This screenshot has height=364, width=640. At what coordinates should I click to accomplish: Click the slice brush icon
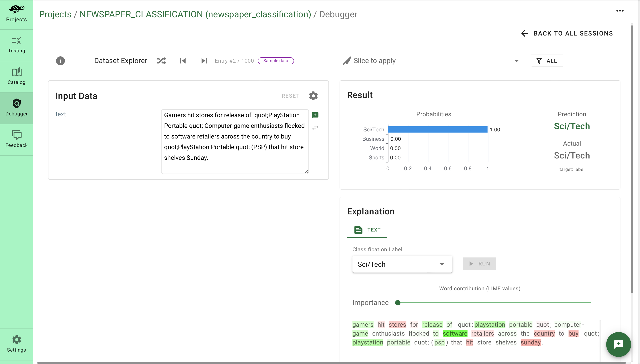[347, 61]
